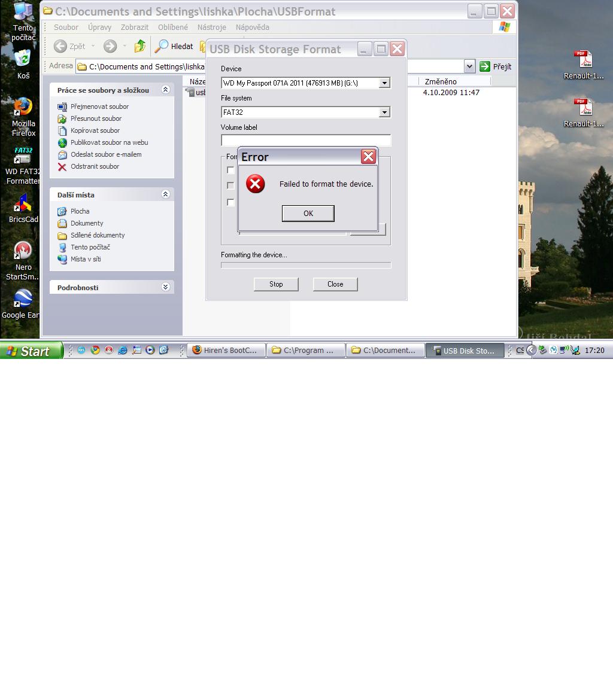Open the Koš recycle bin icon
613x700 pixels.
coord(23,59)
